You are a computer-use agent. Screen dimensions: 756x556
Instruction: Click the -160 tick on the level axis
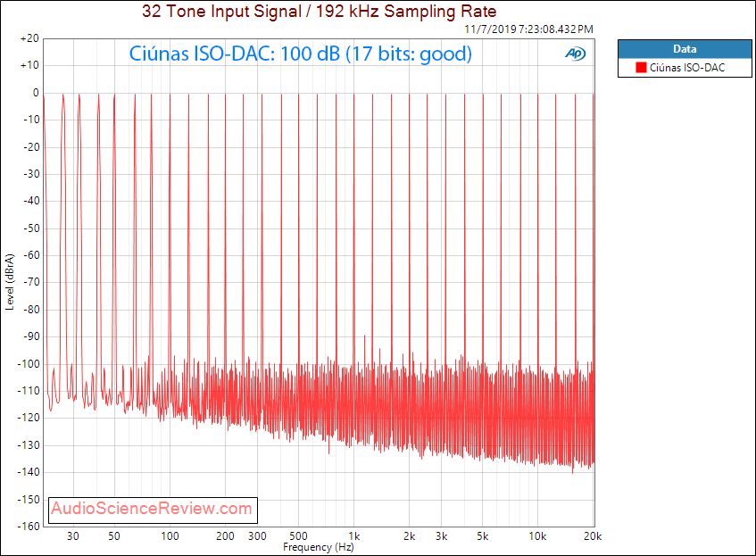29,526
